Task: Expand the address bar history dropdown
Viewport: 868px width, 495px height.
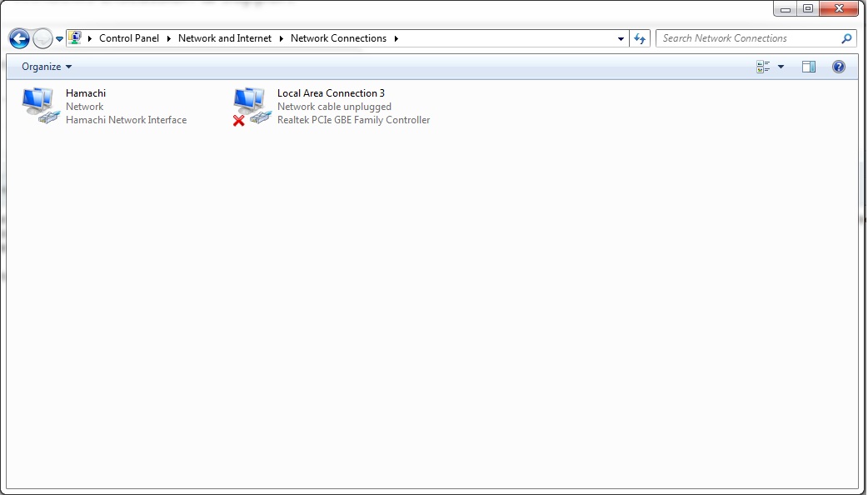Action: coord(620,38)
